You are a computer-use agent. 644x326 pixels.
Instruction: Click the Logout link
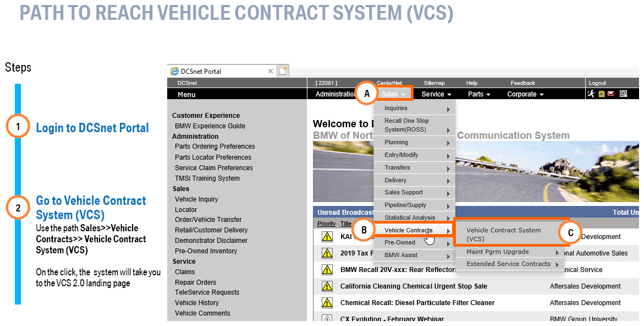(597, 83)
